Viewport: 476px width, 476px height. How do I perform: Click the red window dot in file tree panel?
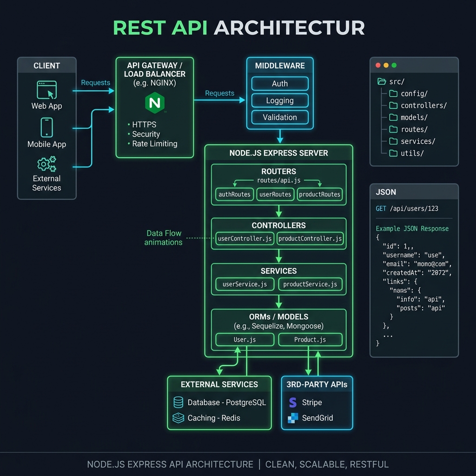[378, 65]
